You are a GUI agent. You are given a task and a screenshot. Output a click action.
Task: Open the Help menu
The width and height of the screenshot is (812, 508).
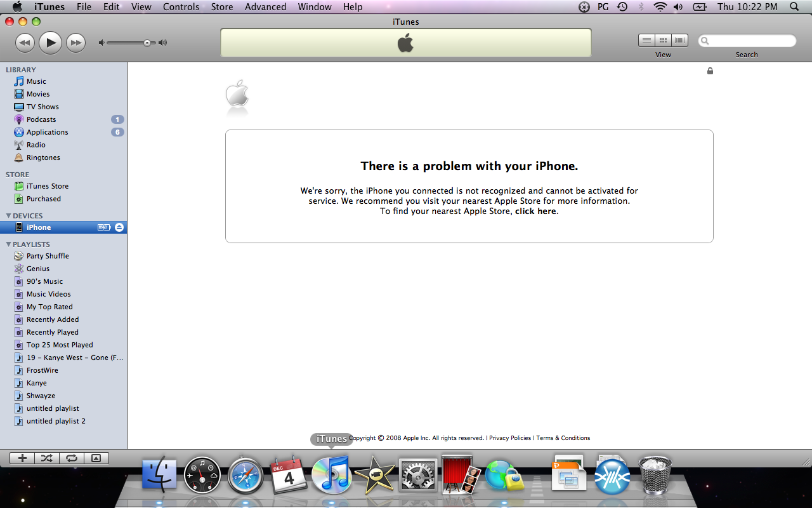tap(353, 7)
